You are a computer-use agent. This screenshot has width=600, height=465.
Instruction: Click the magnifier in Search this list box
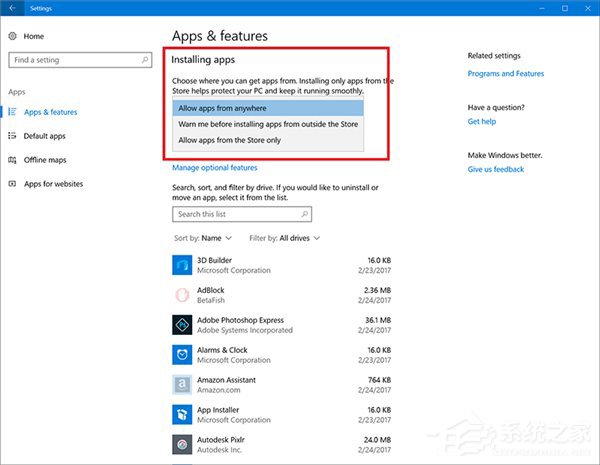305,214
